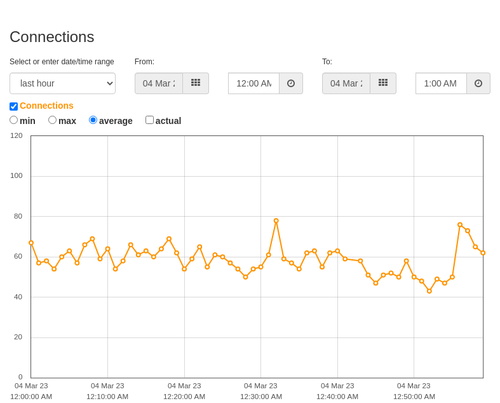Click the last data point on the chart line
Image resolution: width=500 pixels, height=403 pixels.
tap(483, 253)
